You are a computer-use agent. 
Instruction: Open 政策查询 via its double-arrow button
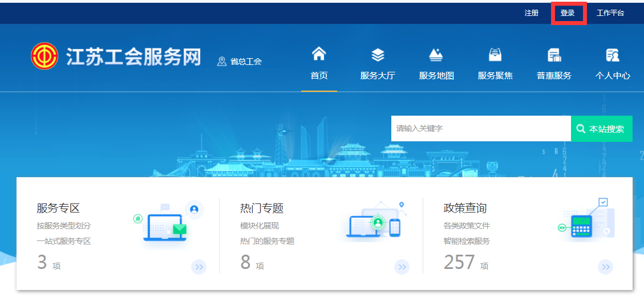(x=605, y=267)
